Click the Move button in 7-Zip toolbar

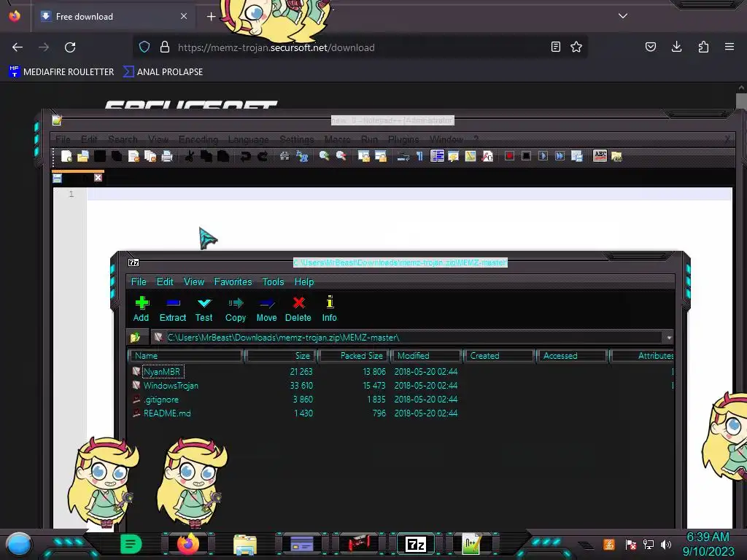(x=267, y=309)
